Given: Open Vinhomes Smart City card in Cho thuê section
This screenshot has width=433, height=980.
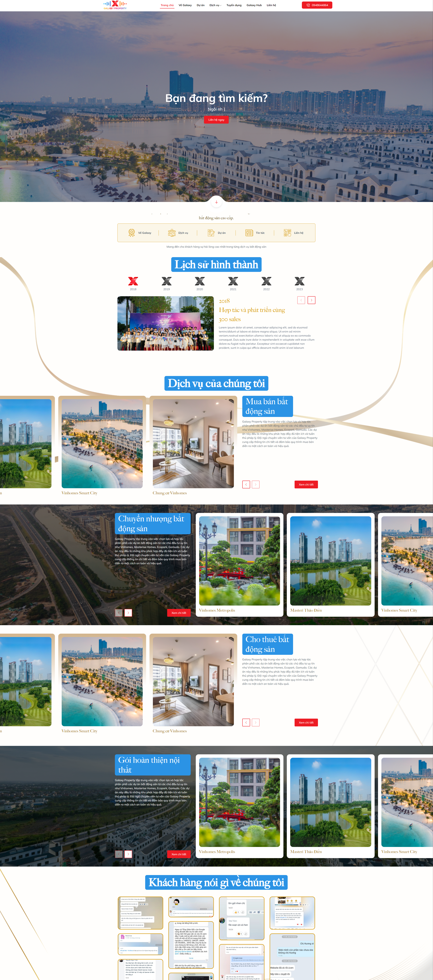Looking at the screenshot, I should click(102, 685).
